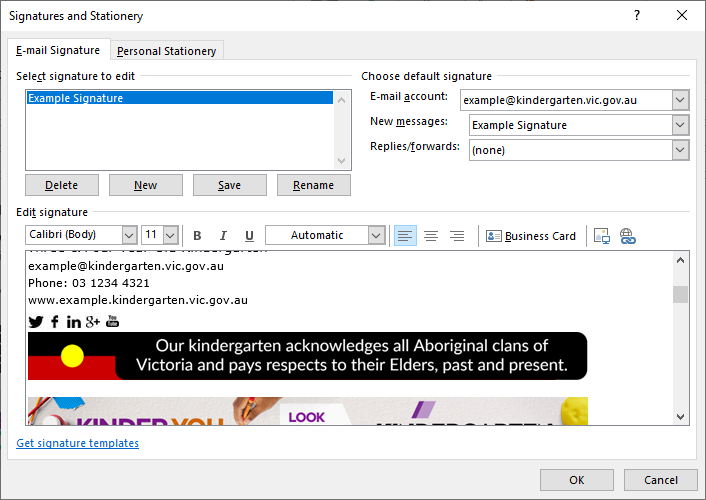Open the font name dropdown Calibri (Body)
Viewport: 706px width, 500px height.
[x=129, y=235]
